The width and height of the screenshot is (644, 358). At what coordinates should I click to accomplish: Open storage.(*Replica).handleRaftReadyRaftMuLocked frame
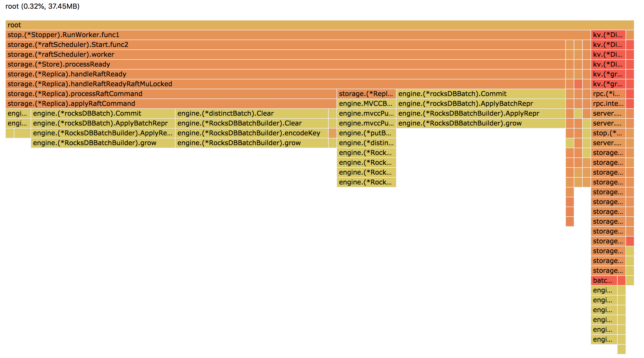coord(285,84)
